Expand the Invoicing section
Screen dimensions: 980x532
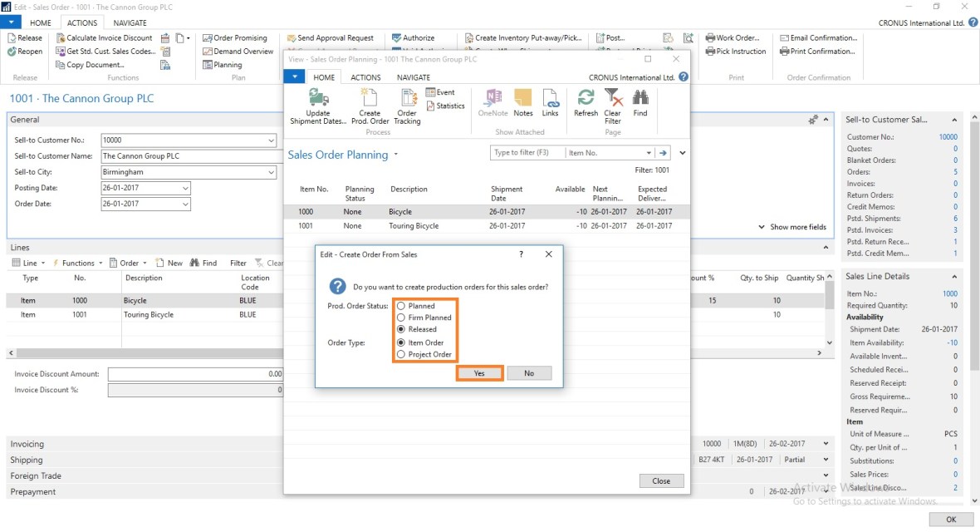(27, 444)
